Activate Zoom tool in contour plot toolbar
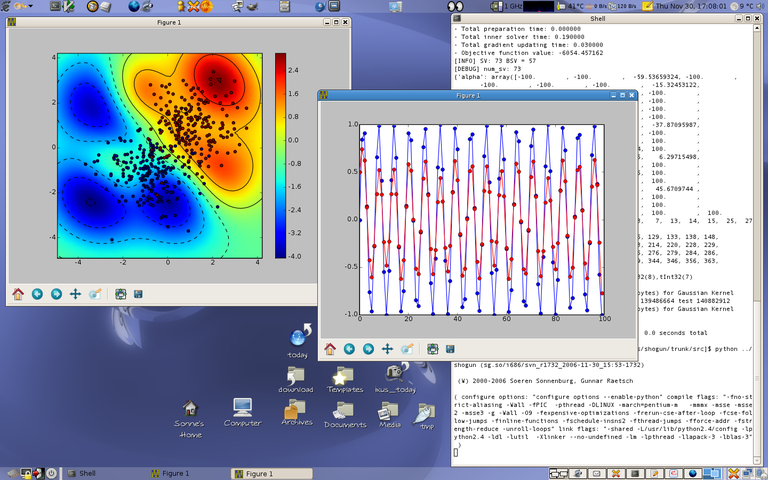The height and width of the screenshot is (480, 768). (95, 294)
